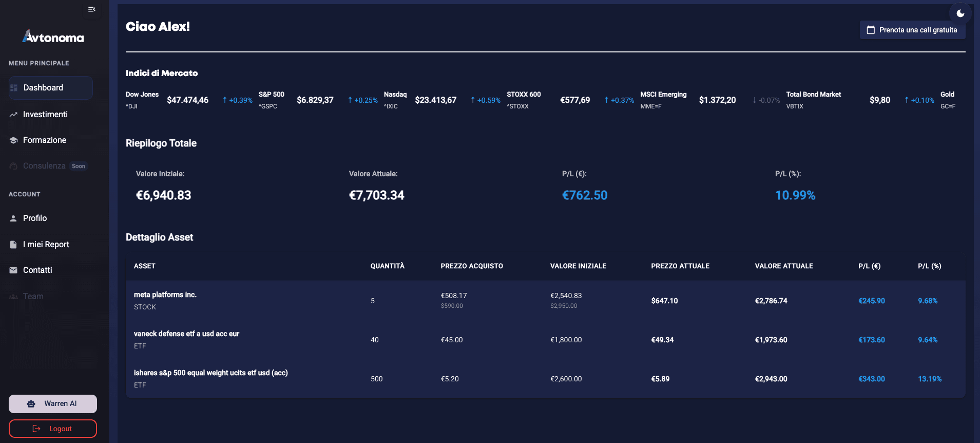Viewport: 980px width, 443px height.
Task: Click the Investimenti trend chart icon
Action: coord(13,115)
